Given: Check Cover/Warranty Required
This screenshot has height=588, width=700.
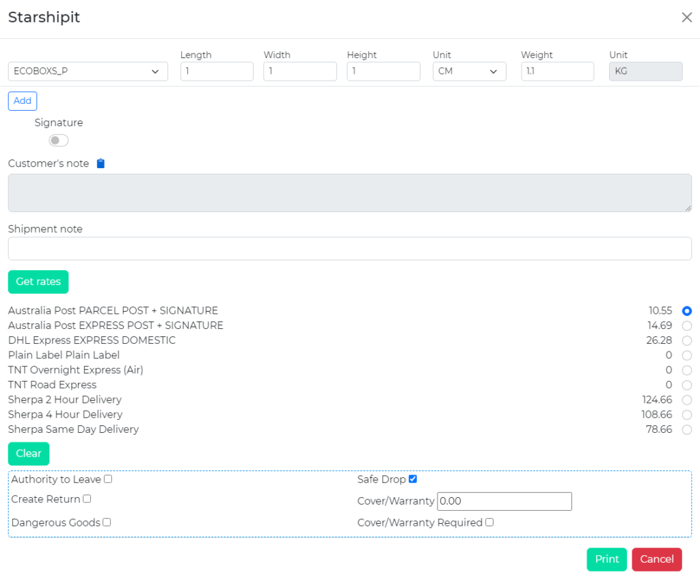Looking at the screenshot, I should [488, 522].
